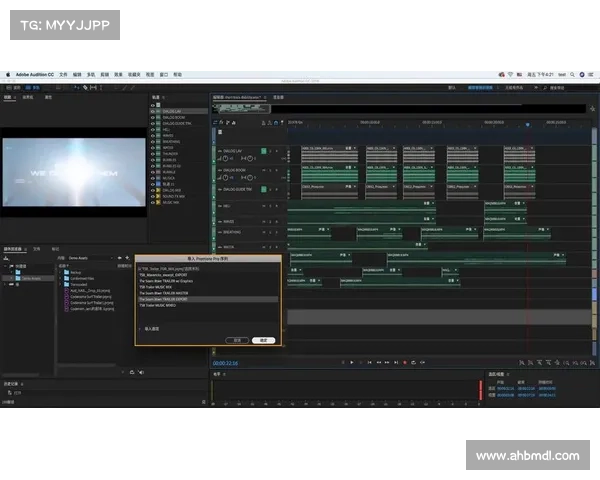Open the Demo Assets content dropdown
The height and width of the screenshot is (480, 600).
[91, 258]
